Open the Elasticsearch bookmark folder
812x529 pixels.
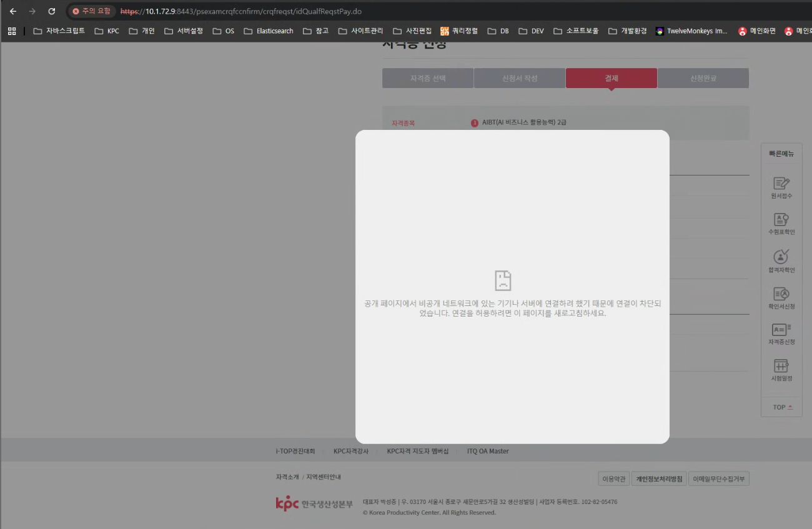point(269,31)
